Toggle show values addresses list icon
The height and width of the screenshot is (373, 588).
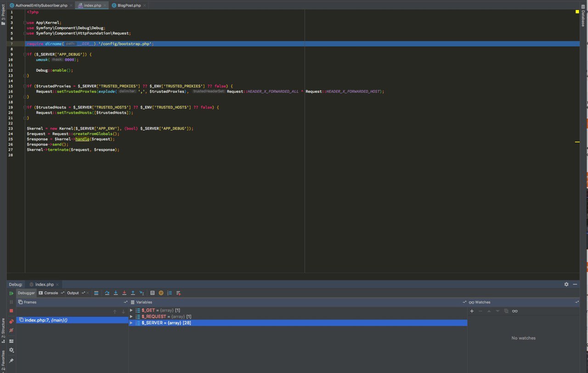click(x=170, y=293)
